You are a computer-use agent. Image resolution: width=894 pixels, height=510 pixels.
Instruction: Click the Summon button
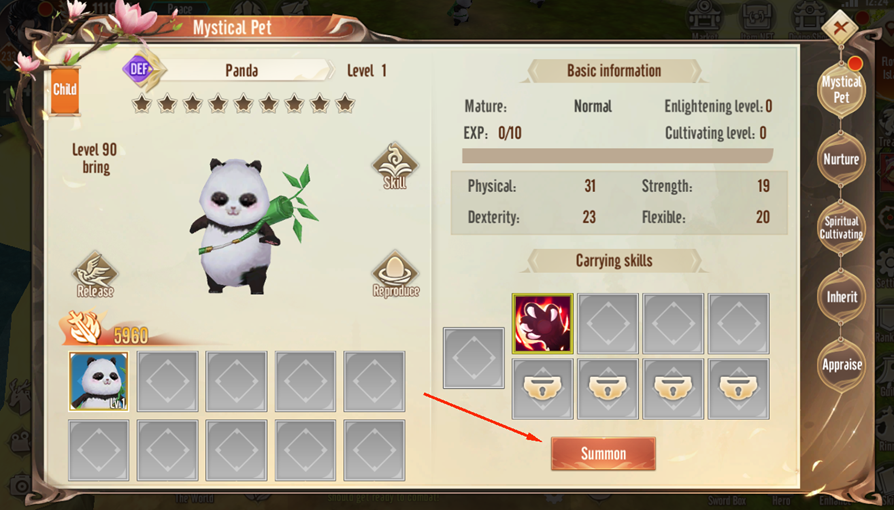pyautogui.click(x=603, y=454)
